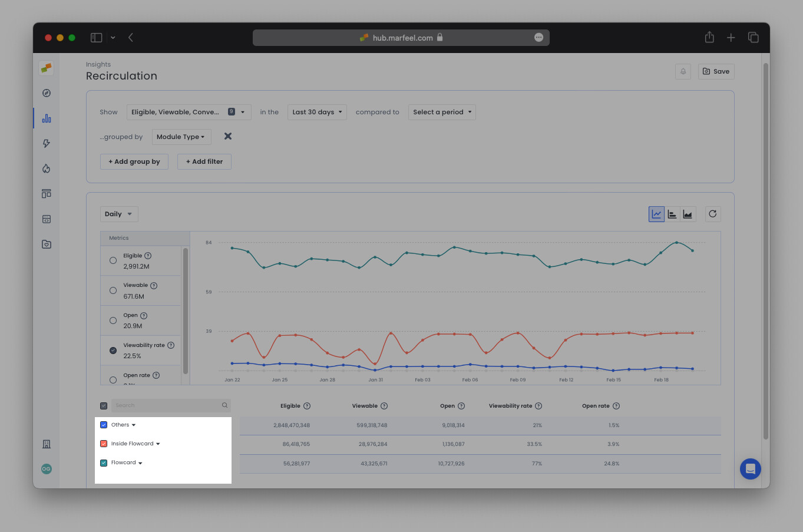Uncheck the Others series in the legend
Image resolution: width=803 pixels, height=532 pixels.
pos(104,424)
